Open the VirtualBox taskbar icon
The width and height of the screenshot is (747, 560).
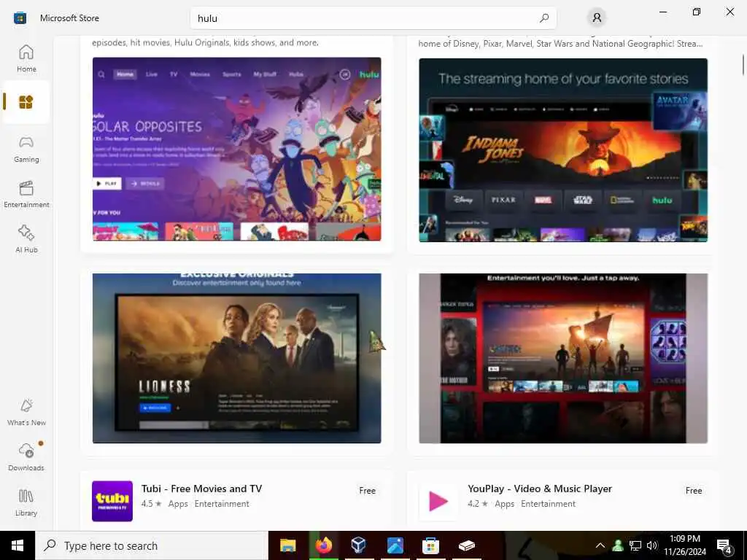(x=359, y=545)
